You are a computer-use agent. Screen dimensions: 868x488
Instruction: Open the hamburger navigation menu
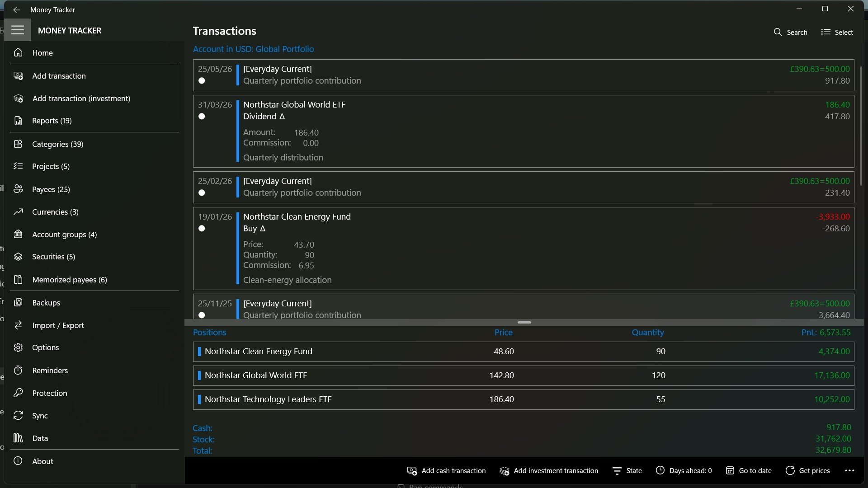click(x=18, y=30)
